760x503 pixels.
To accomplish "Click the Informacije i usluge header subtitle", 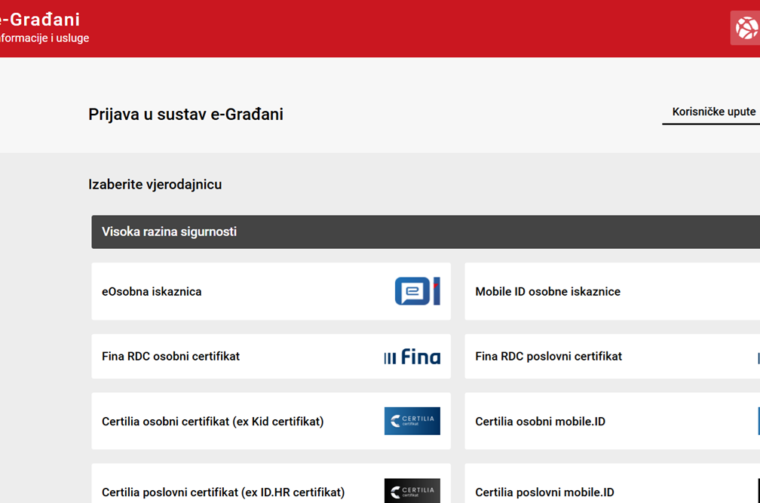I will point(44,38).
